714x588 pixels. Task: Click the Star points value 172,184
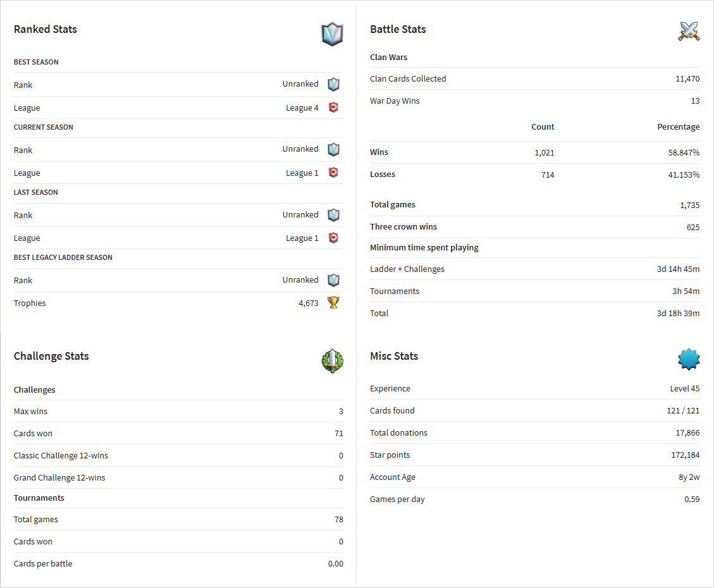click(686, 455)
